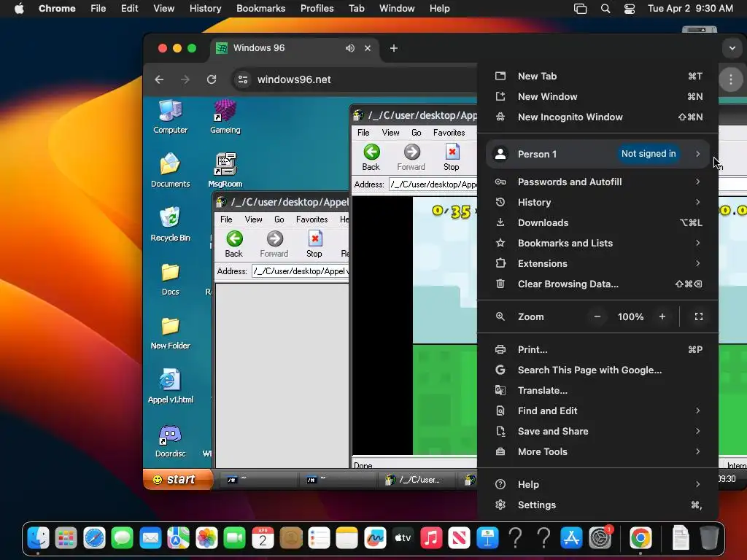Select Print from the Chrome menu
This screenshot has height=560, width=747.
pyautogui.click(x=597, y=349)
